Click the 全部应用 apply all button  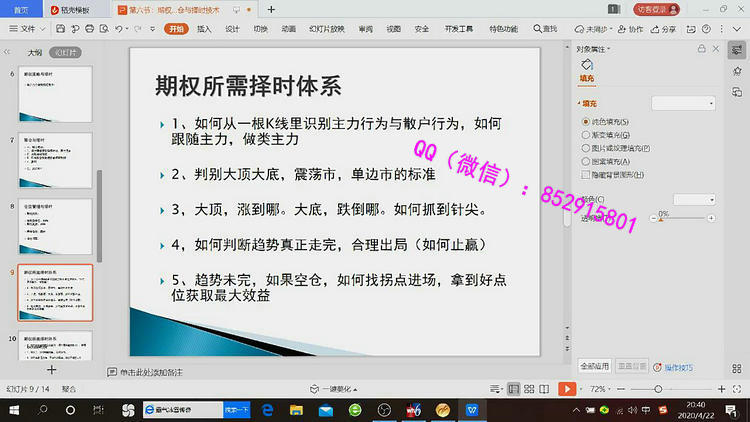595,367
